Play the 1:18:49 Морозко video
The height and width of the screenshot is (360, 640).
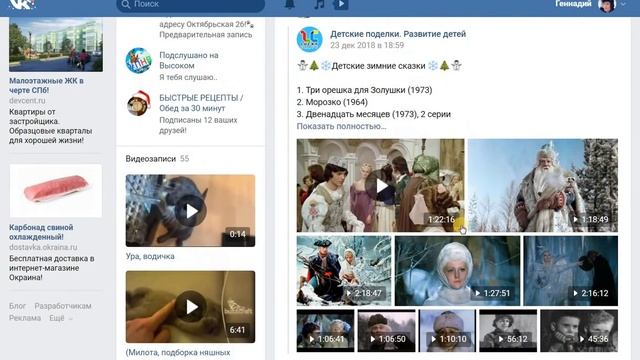(543, 186)
